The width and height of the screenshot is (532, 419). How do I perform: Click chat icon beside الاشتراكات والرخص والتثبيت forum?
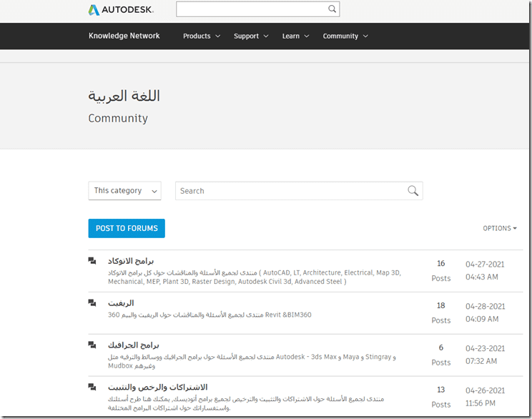92,388
